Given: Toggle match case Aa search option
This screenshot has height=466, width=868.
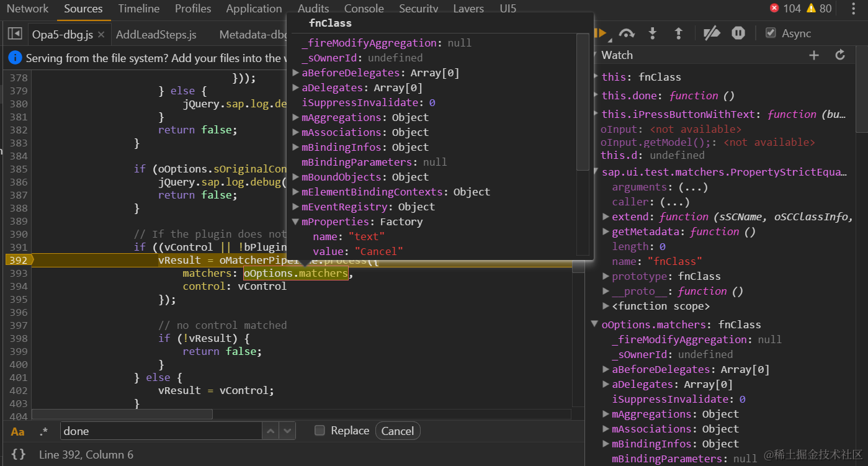Looking at the screenshot, I should tap(18, 431).
